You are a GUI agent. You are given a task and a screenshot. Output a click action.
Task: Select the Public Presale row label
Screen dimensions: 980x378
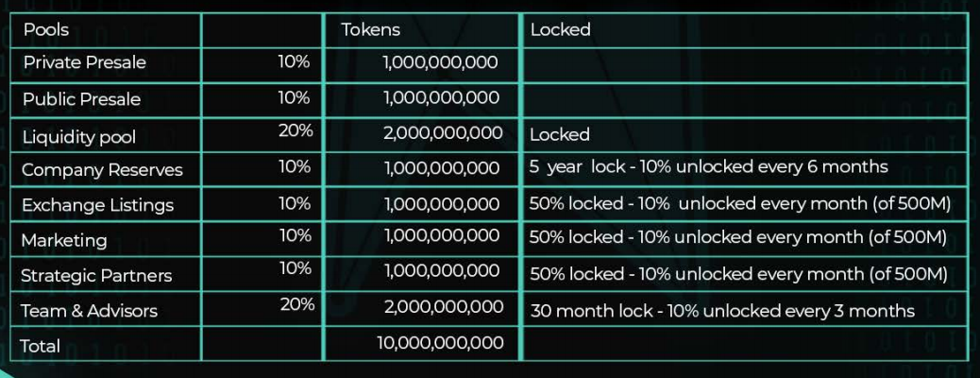pos(81,99)
